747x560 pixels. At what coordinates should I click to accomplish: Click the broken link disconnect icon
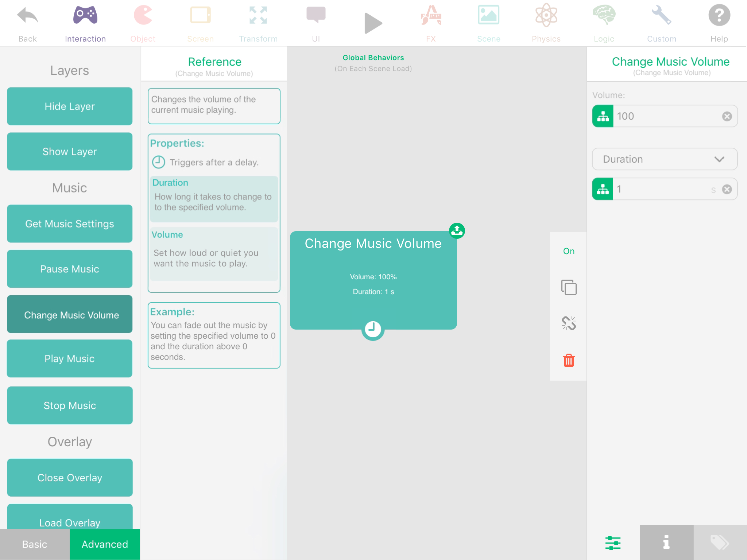click(x=569, y=323)
